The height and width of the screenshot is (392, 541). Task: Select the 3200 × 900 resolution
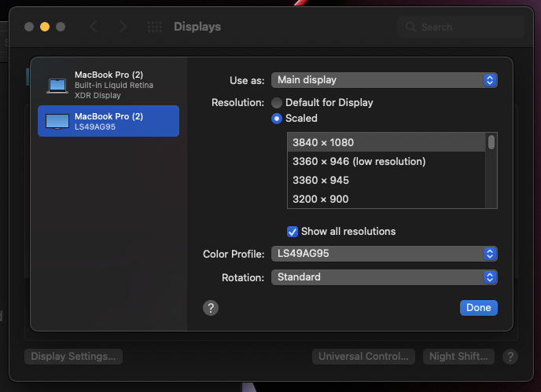386,199
